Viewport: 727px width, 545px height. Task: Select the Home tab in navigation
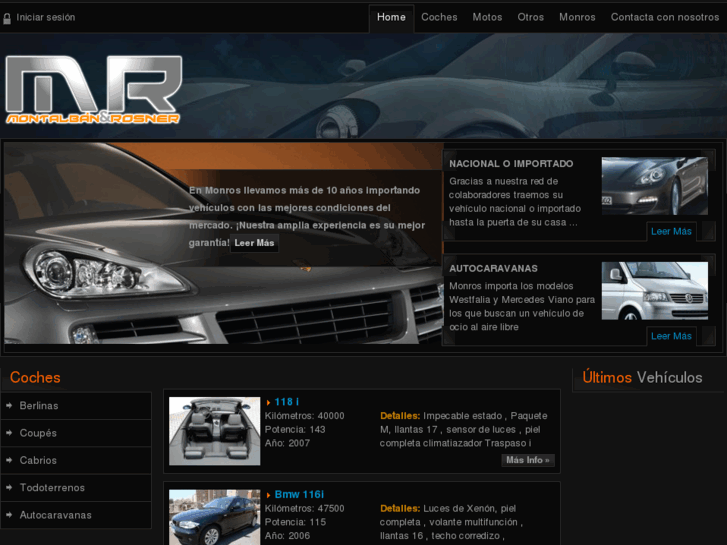[391, 18]
